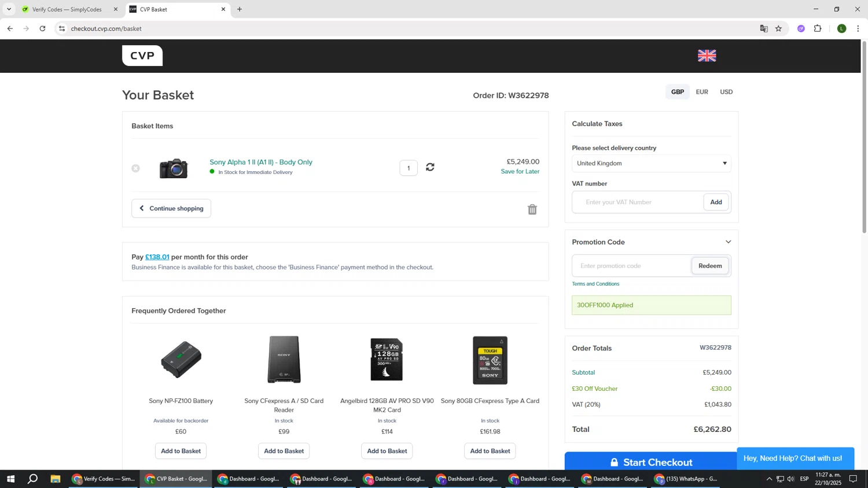
Task: Click the page vertical scrollbar
Action: (x=865, y=136)
